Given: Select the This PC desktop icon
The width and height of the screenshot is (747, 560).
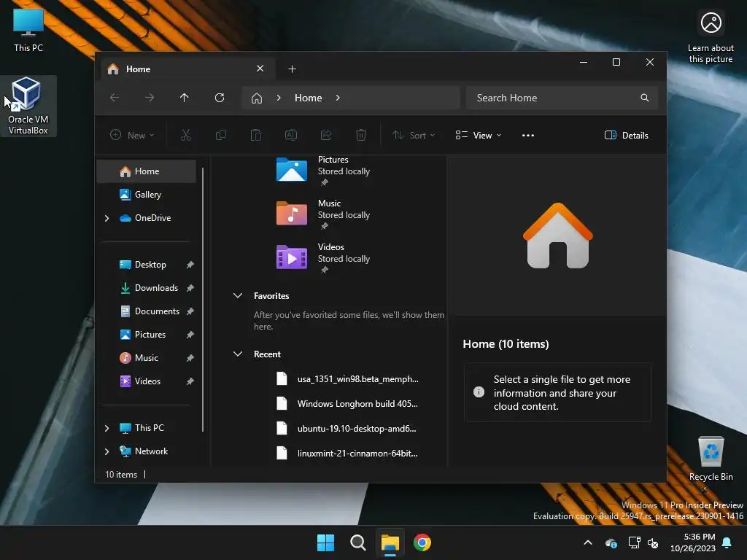Looking at the screenshot, I should point(28,29).
